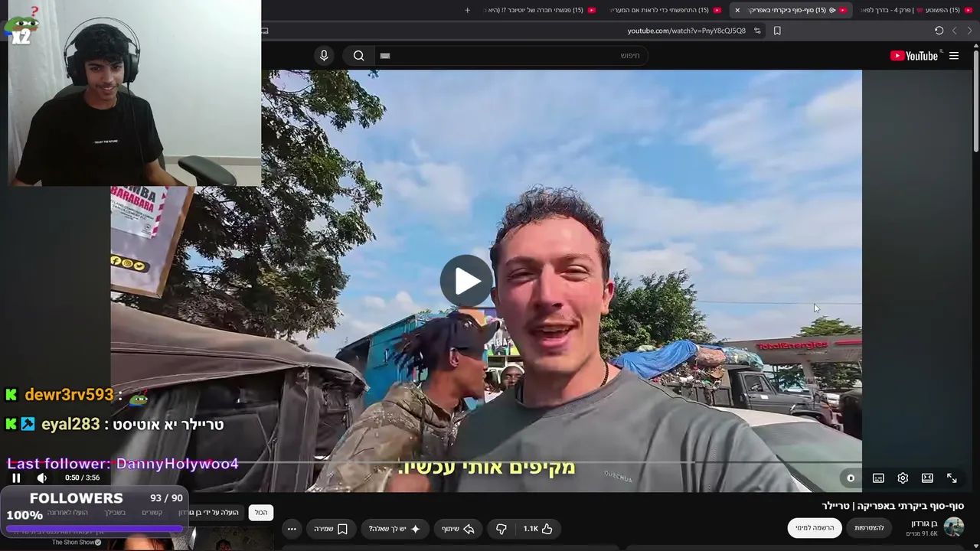The width and height of the screenshot is (980, 551).
Task: Click the join button להצטרפות
Action: coord(869,528)
